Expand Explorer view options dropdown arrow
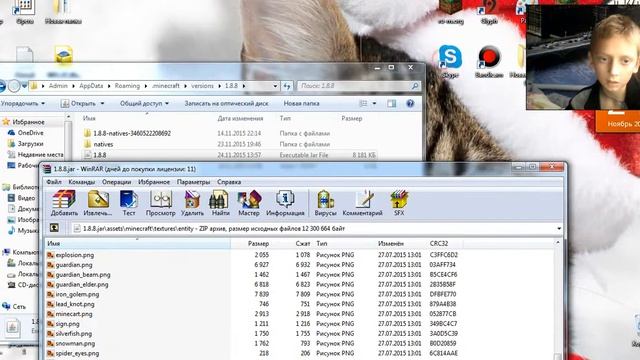640x360 pixels. (x=374, y=104)
